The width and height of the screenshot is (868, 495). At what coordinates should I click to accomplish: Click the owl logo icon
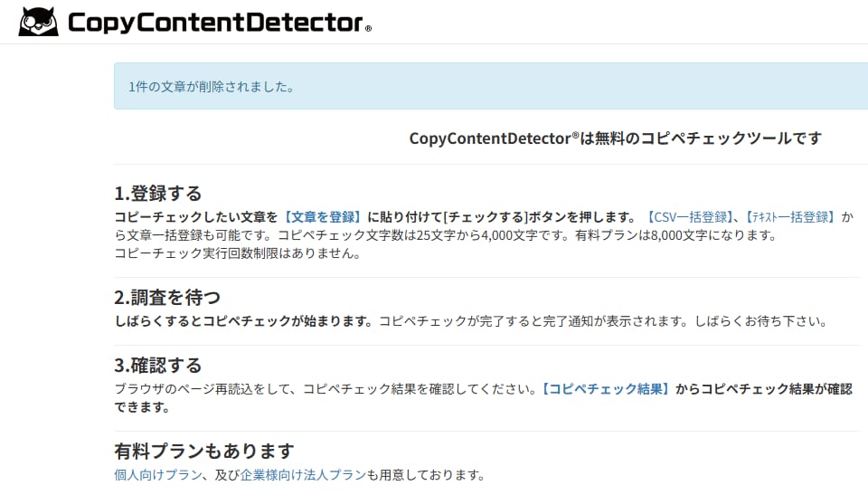click(38, 22)
